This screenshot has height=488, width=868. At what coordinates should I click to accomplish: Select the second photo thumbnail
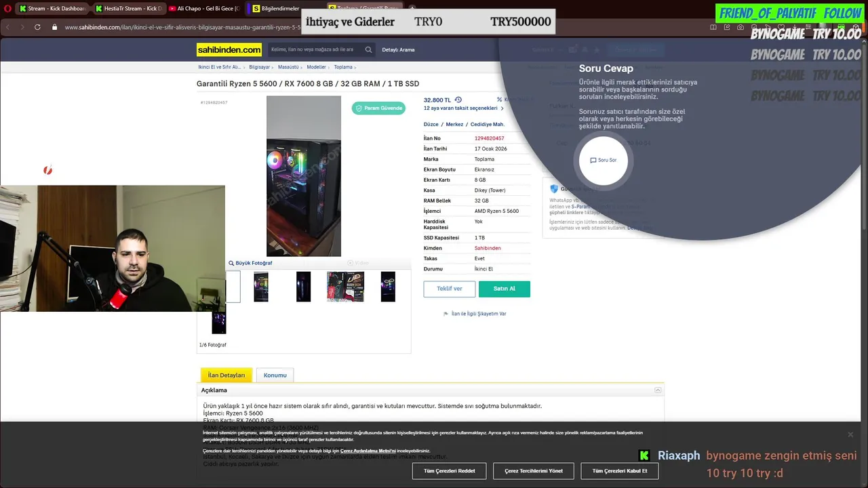(261, 287)
